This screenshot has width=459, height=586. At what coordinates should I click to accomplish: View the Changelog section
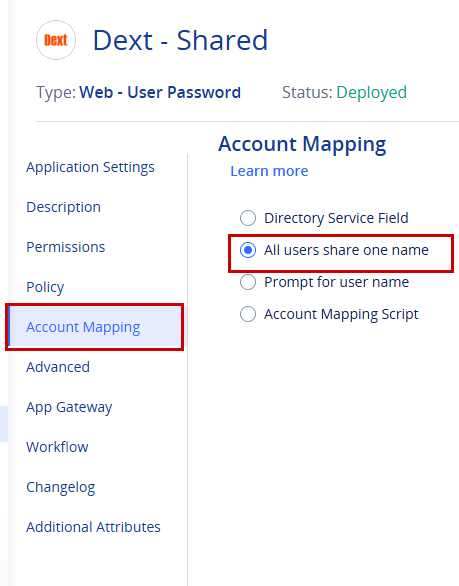60,487
